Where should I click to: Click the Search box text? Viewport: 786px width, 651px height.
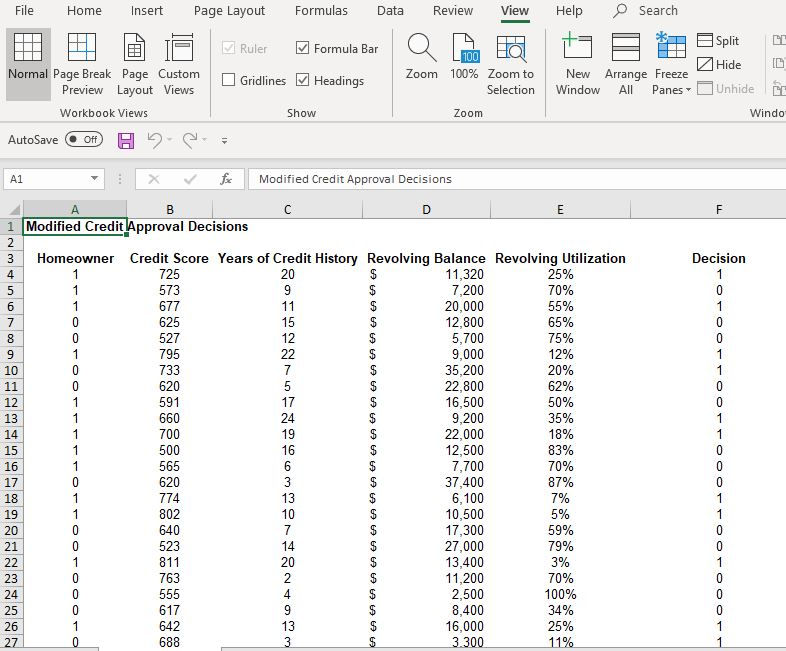coord(658,11)
